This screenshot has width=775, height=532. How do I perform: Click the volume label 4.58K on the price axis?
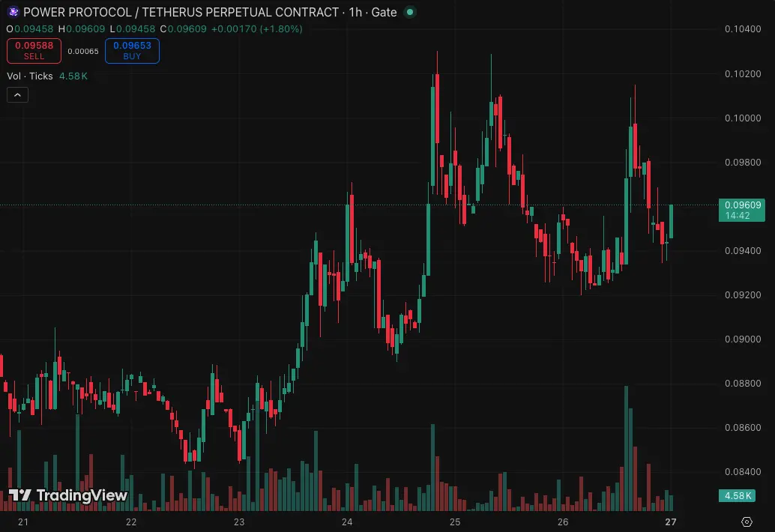tap(737, 495)
